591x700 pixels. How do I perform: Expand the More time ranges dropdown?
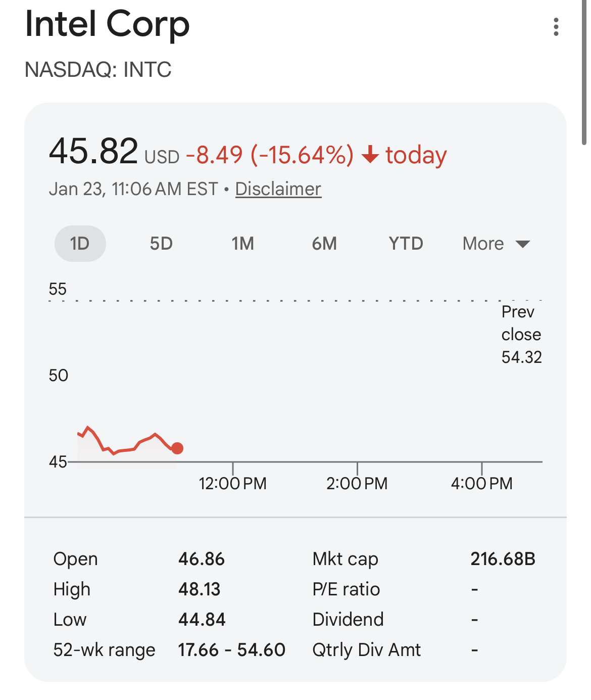tap(496, 244)
